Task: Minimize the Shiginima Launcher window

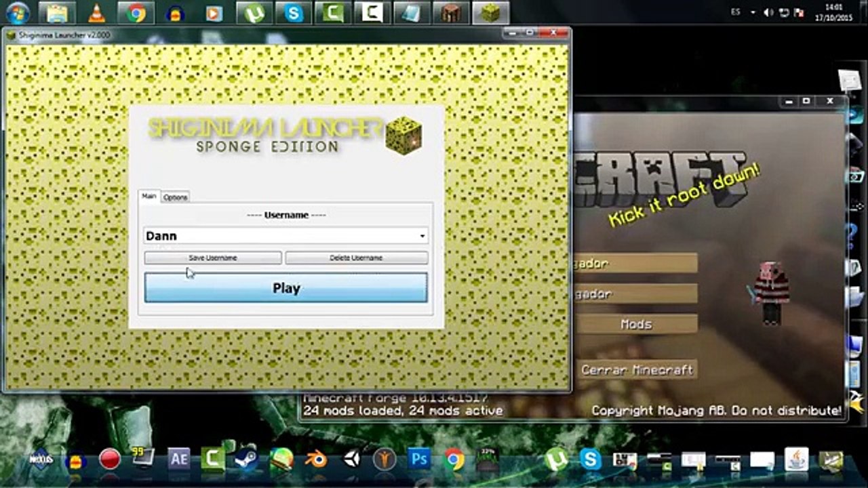Action: 512,32
